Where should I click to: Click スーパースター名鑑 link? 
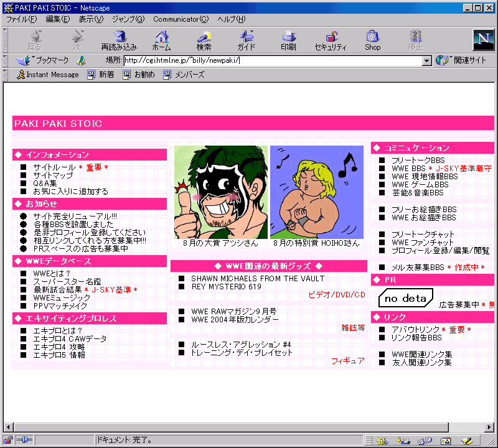point(67,282)
